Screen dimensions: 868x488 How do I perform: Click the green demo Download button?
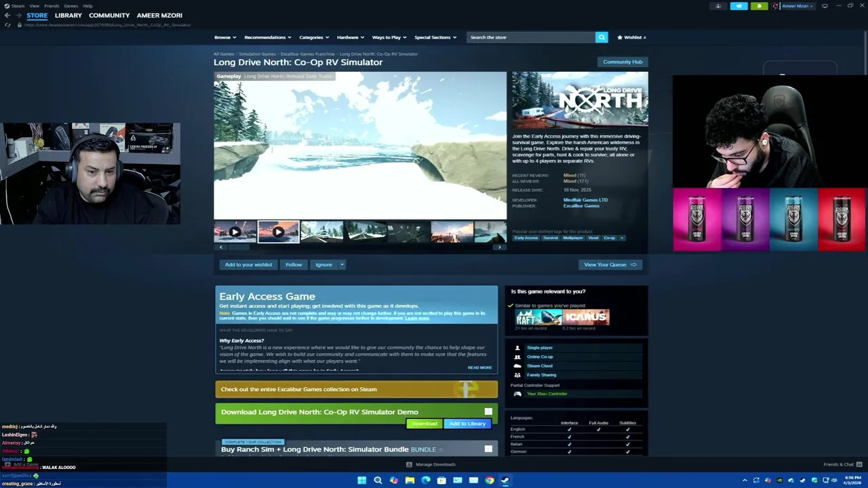pyautogui.click(x=425, y=424)
